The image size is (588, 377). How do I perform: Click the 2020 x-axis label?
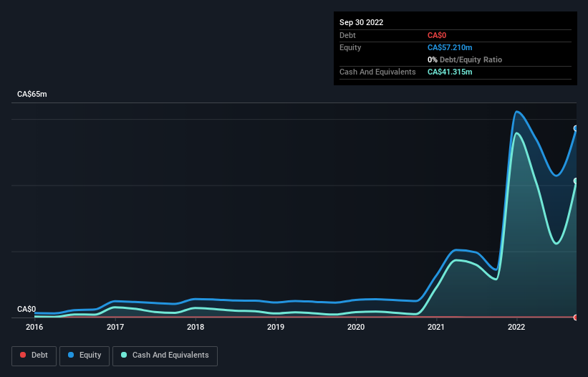pyautogui.click(x=356, y=327)
